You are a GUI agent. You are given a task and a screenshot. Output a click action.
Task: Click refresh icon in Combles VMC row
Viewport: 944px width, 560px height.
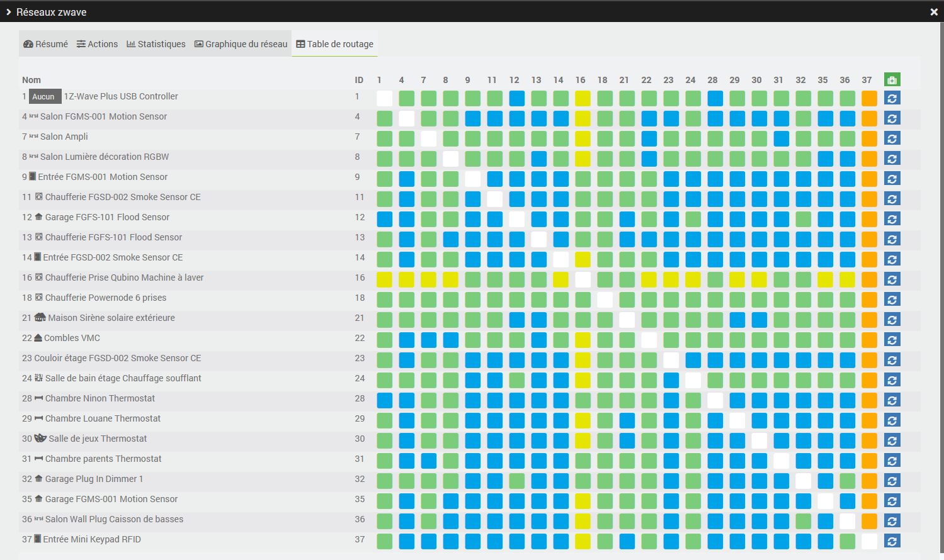892,339
